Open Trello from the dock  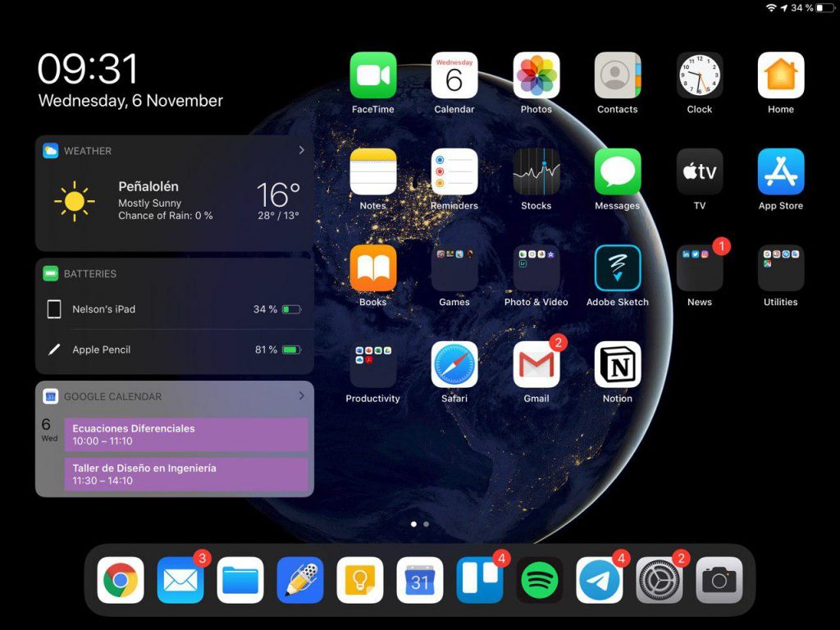point(480,581)
